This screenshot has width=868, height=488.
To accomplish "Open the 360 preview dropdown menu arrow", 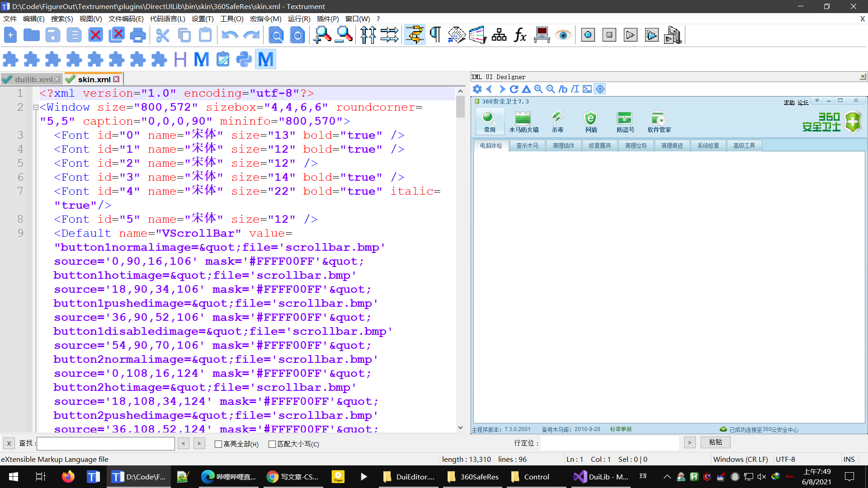I will pyautogui.click(x=817, y=100).
